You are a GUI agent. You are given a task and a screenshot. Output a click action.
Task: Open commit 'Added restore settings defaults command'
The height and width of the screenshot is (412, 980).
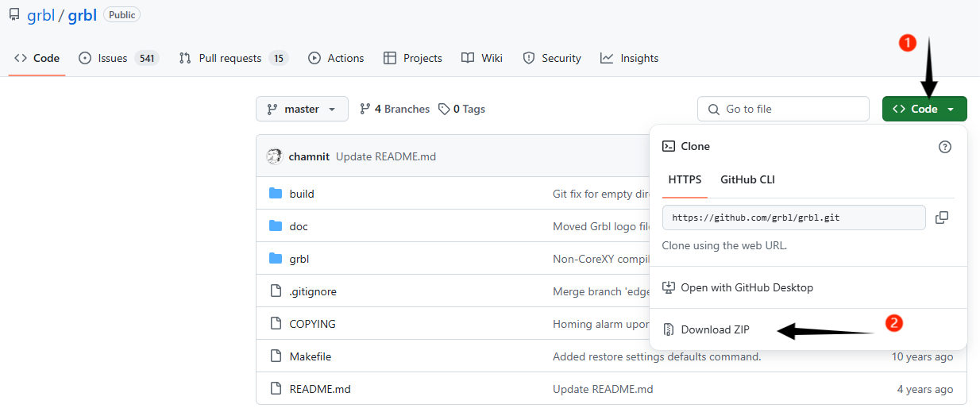point(657,356)
